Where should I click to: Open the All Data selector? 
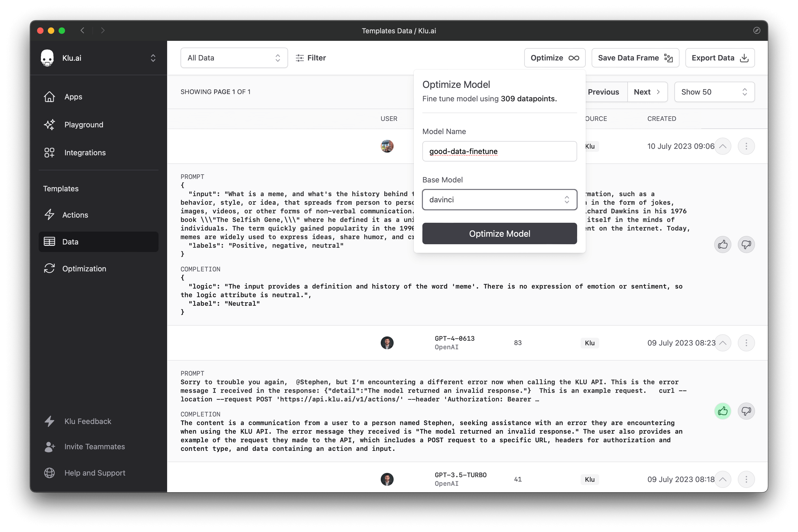pos(234,58)
